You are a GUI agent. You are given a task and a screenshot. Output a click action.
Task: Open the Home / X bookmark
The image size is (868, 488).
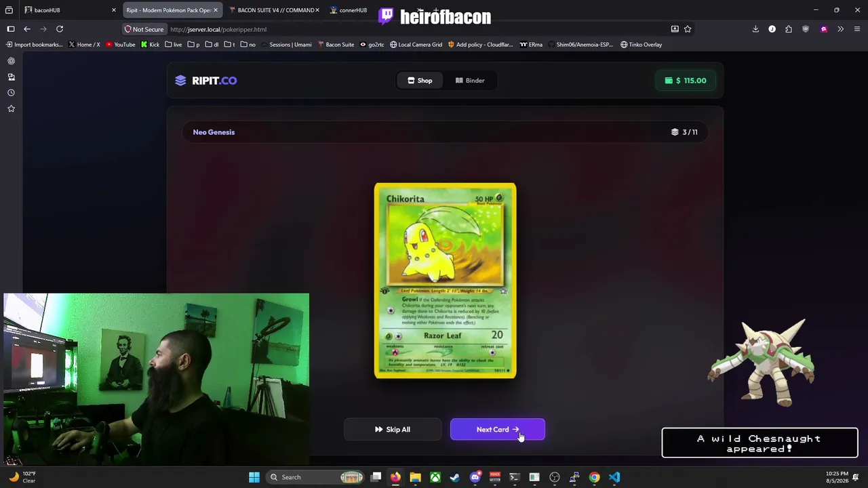click(x=84, y=45)
